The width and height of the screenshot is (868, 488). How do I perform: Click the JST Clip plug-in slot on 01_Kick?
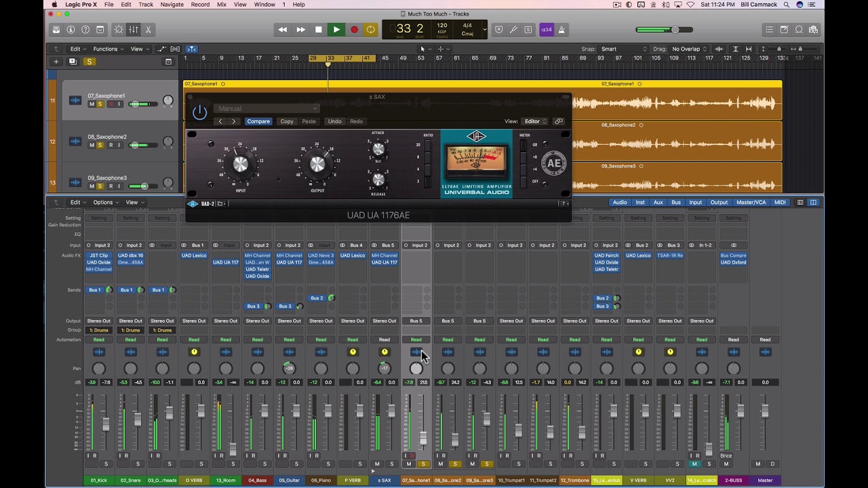(98, 256)
